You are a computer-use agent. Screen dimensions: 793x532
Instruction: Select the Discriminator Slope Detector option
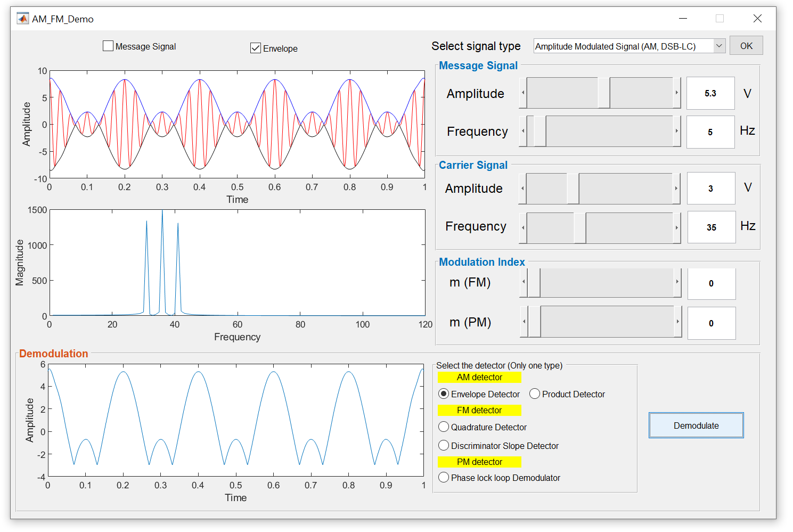coord(444,445)
